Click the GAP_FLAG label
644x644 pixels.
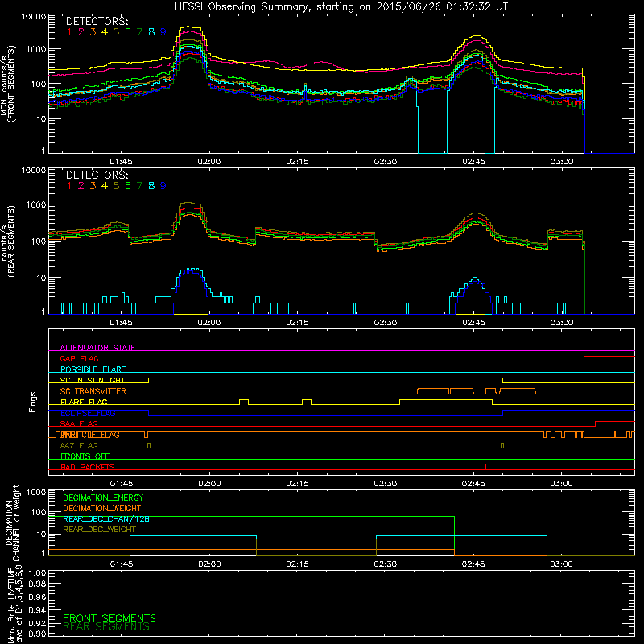click(79, 358)
